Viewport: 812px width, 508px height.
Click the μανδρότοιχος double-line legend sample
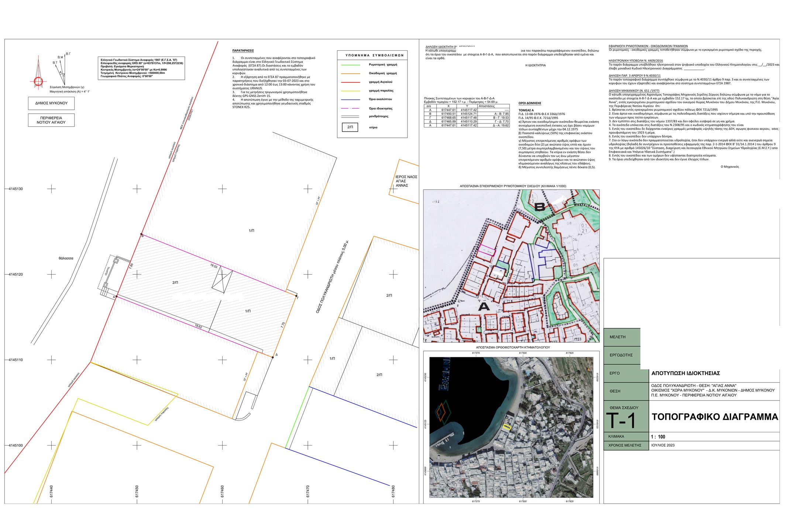tap(350, 117)
